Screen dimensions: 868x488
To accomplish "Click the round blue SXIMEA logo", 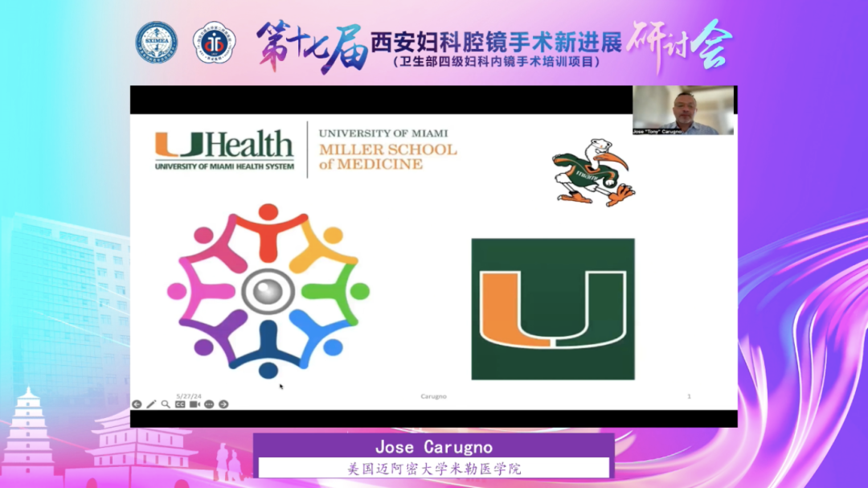I will point(156,42).
